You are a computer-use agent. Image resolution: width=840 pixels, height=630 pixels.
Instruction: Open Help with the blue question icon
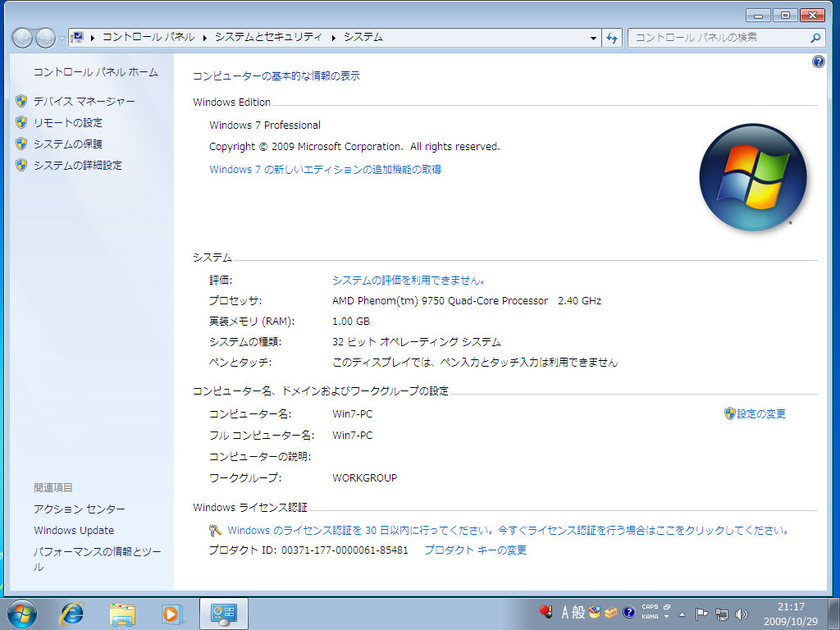(818, 62)
